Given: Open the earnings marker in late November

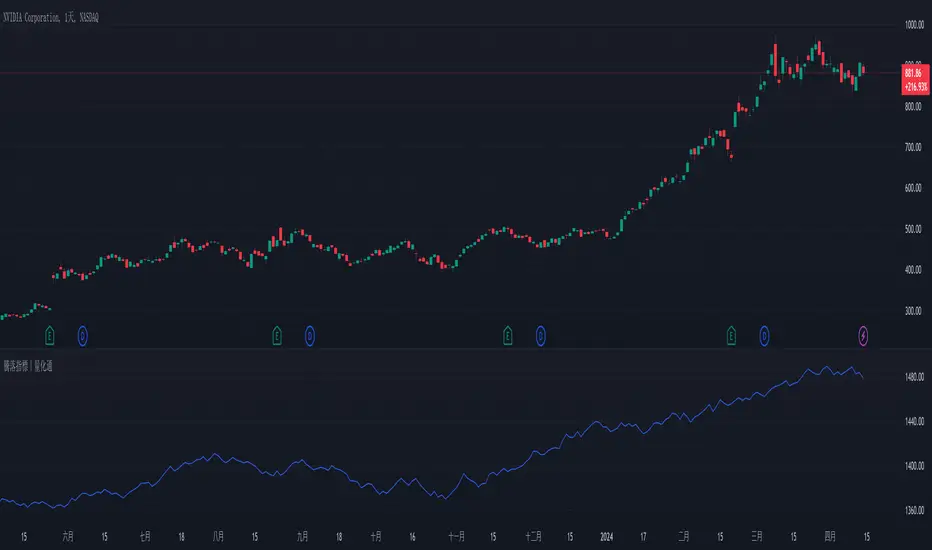Looking at the screenshot, I should (x=508, y=336).
